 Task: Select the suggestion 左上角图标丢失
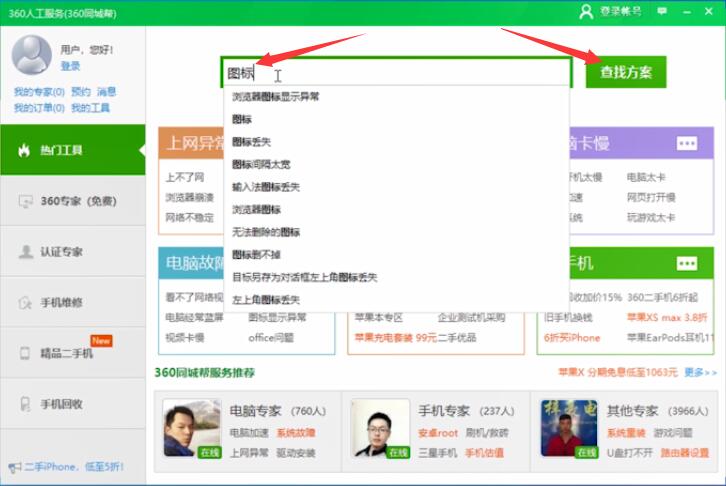click(x=396, y=300)
